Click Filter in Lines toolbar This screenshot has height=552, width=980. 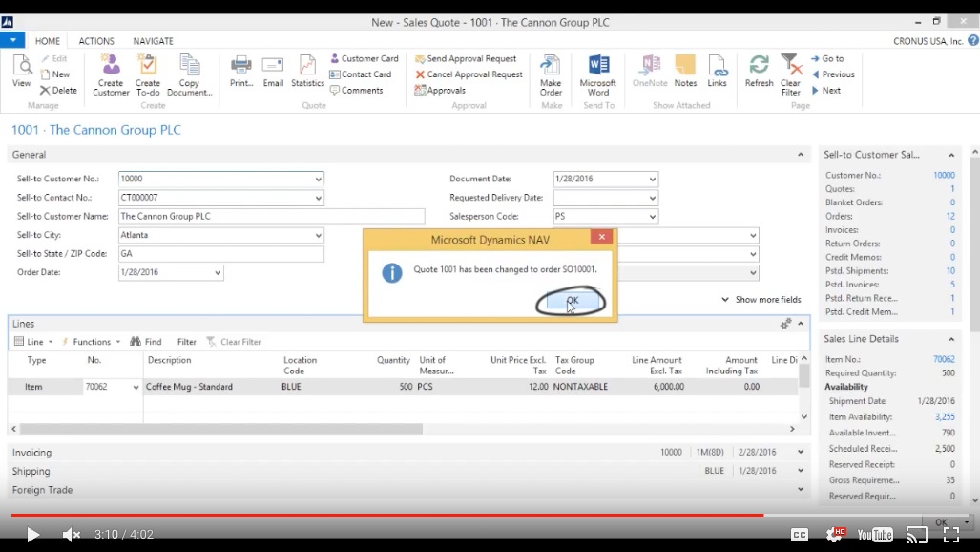[x=186, y=342]
